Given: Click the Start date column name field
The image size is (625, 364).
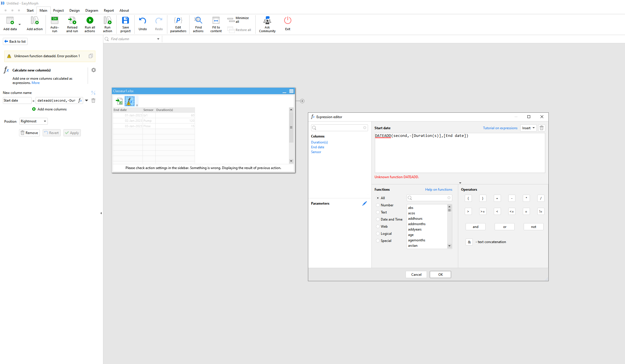Looking at the screenshot, I should [x=17, y=100].
